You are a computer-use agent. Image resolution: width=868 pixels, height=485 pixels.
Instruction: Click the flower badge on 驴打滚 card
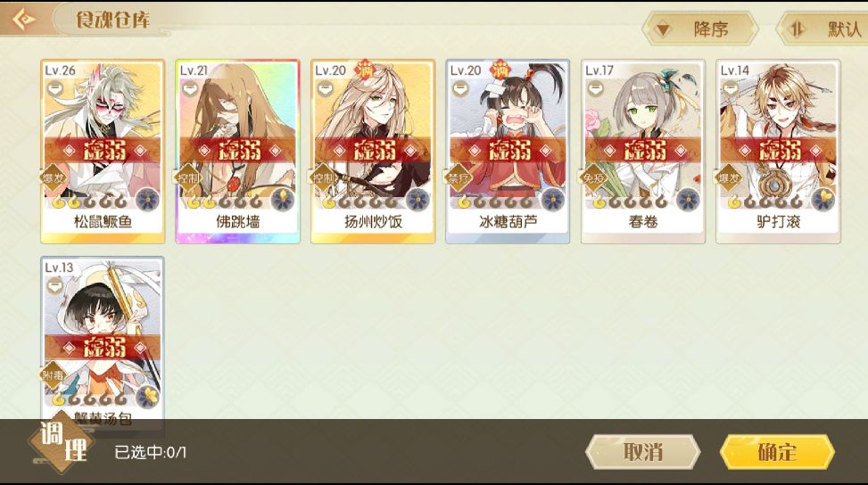pos(823,201)
